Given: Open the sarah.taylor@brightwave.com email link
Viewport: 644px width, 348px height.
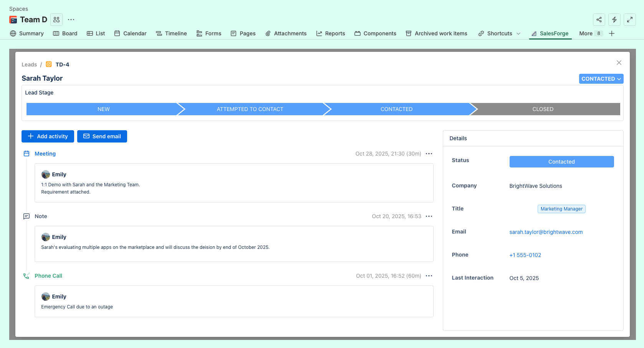Looking at the screenshot, I should pyautogui.click(x=546, y=232).
